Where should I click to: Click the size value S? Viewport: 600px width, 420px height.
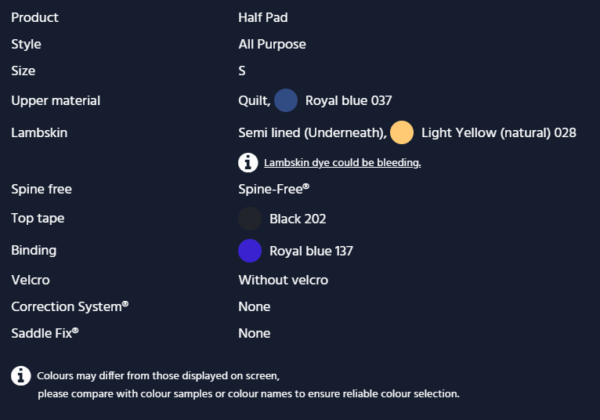242,71
